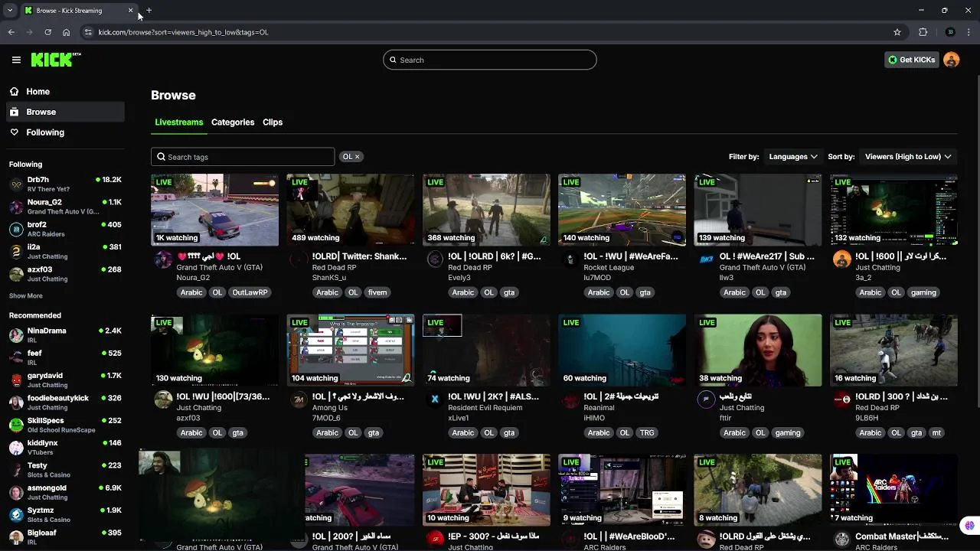The image size is (980, 551).
Task: Open fttir streamer avatar
Action: (x=706, y=399)
